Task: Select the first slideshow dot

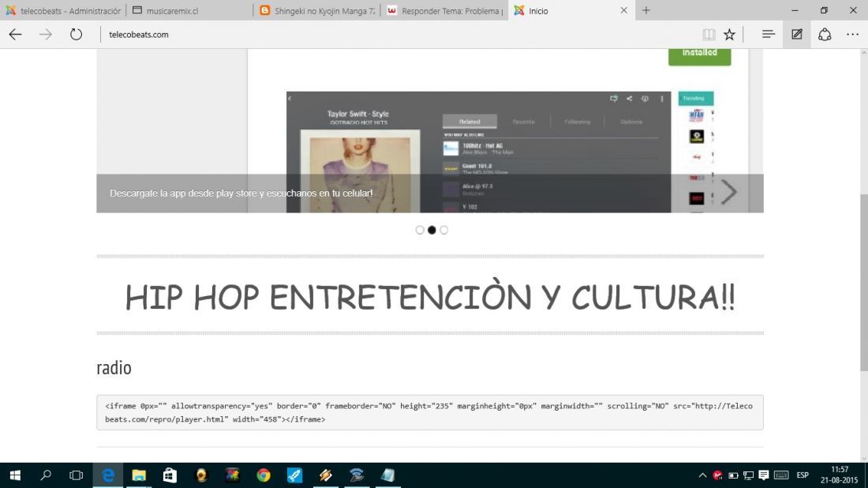Action: point(420,230)
